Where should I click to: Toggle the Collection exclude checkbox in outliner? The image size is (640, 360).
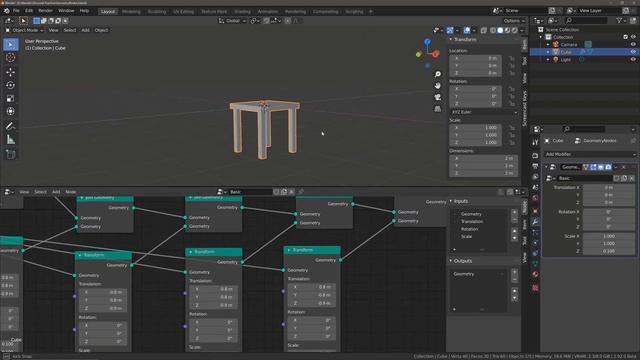tap(625, 37)
